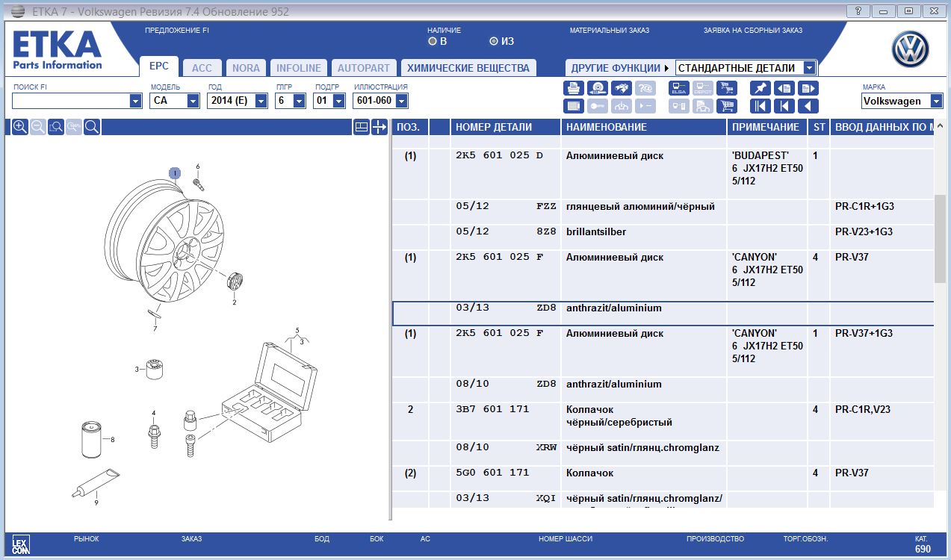This screenshot has height=560, width=951.
Task: Click the single bar back arrow icon
Action: 784,106
